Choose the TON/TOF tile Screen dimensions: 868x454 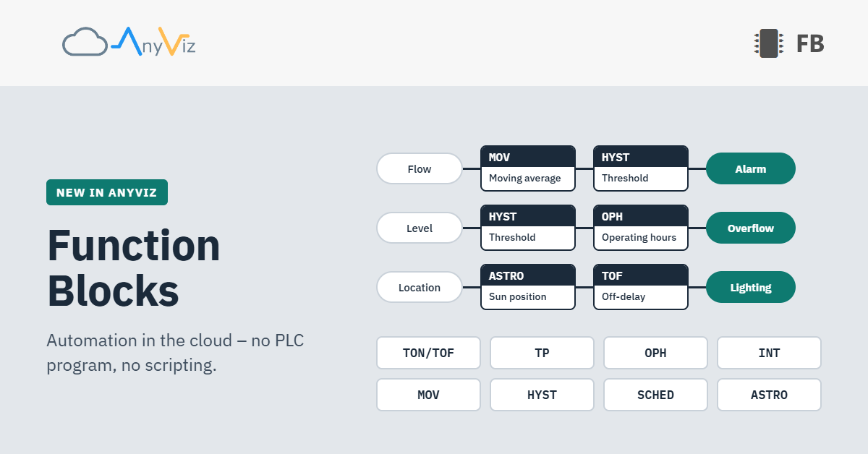428,353
